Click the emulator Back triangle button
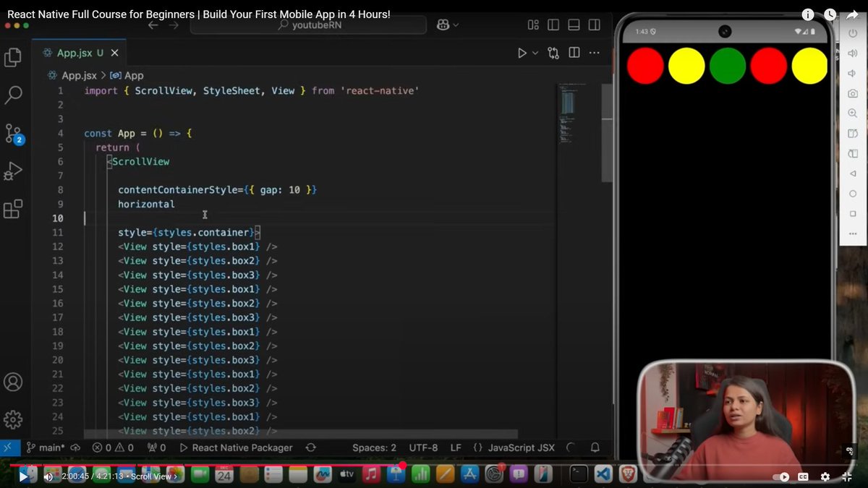The image size is (868, 488). [x=853, y=174]
